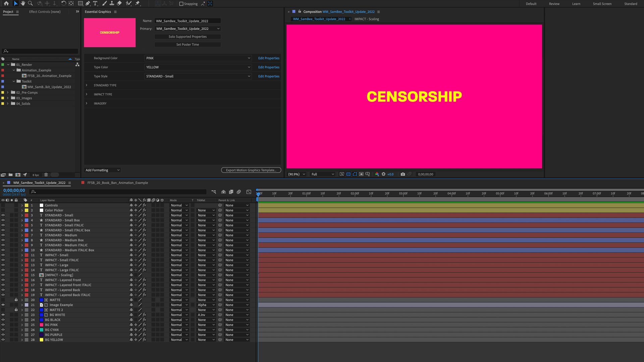This screenshot has width=644, height=362.
Task: Select the Eraser tool
Action: click(119, 3)
